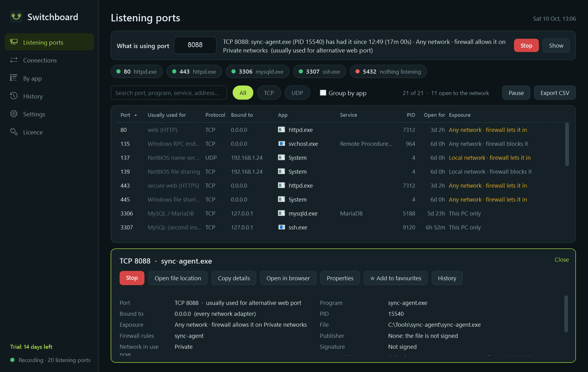
Task: Click the green Recording status dot
Action: (x=12, y=360)
